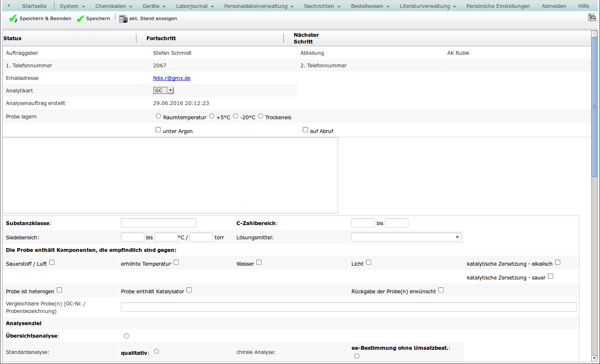Click Abmelden to log out
Viewport: 600px width, 364px height.
coord(554,6)
